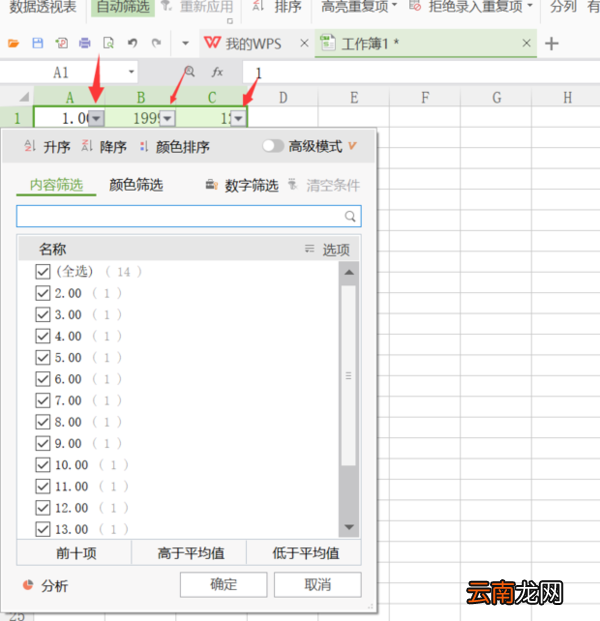Click the formula bar input
This screenshot has width=600, height=621.
click(420, 72)
